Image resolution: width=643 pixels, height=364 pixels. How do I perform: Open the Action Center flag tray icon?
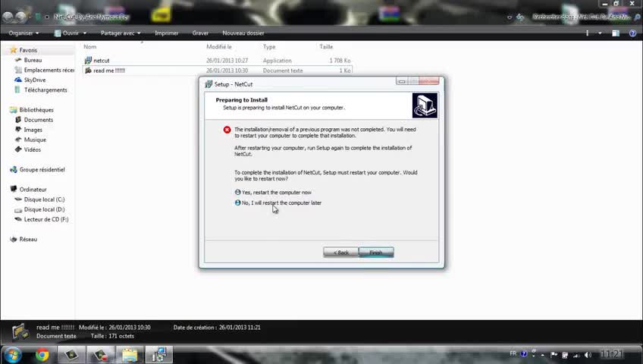tap(554, 355)
